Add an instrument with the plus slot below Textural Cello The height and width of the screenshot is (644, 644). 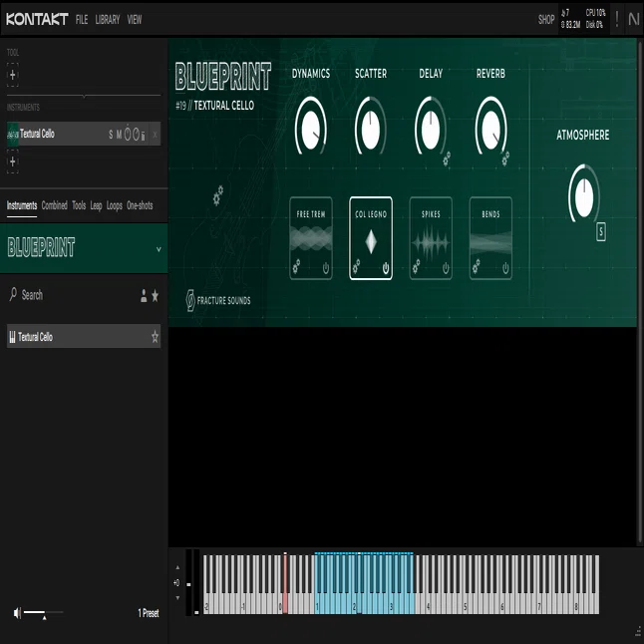(13, 161)
